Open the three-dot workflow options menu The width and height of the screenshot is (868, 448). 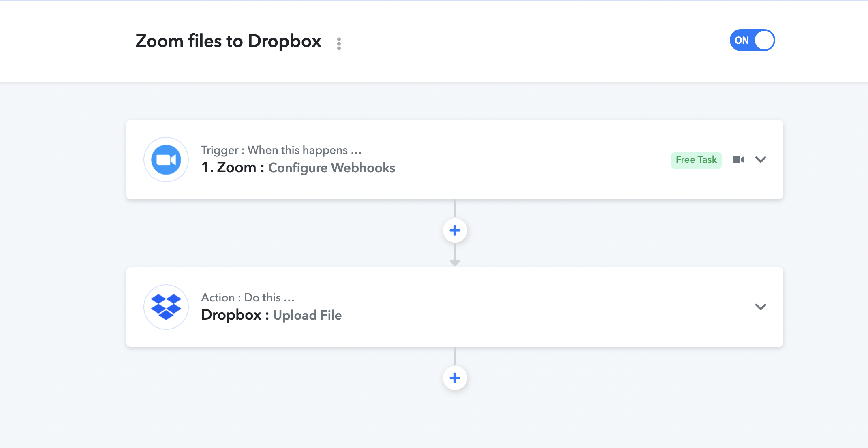tap(339, 43)
